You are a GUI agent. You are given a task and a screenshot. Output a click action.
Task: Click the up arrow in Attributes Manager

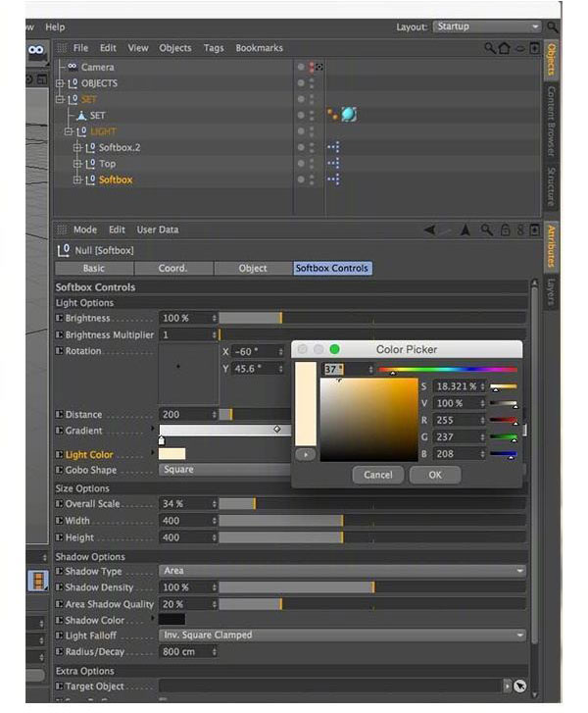465,230
